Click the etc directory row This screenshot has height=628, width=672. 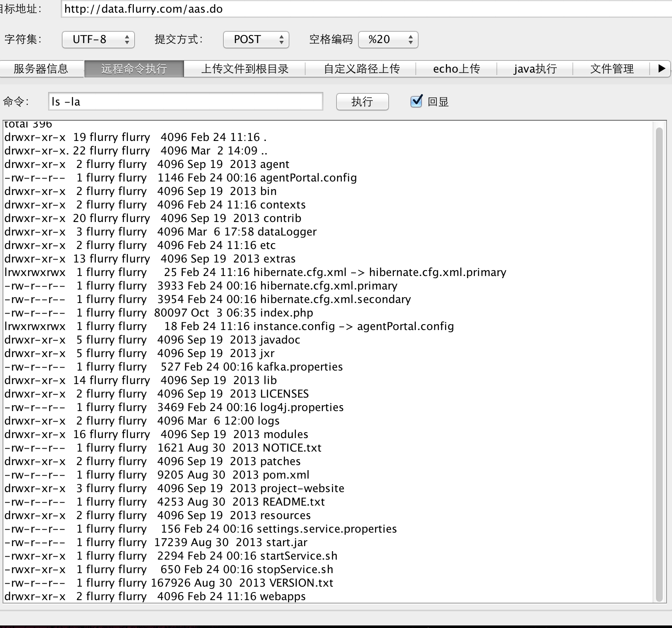click(x=140, y=245)
